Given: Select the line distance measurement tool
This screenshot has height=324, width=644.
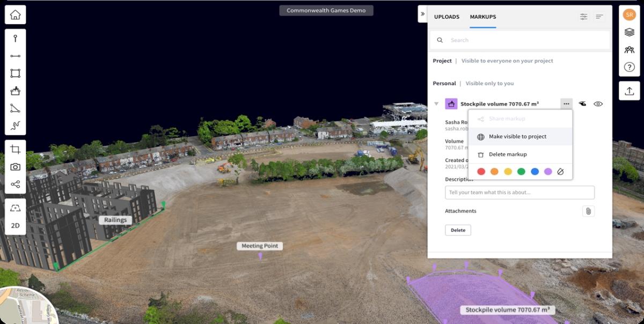Looking at the screenshot, I should pos(15,56).
